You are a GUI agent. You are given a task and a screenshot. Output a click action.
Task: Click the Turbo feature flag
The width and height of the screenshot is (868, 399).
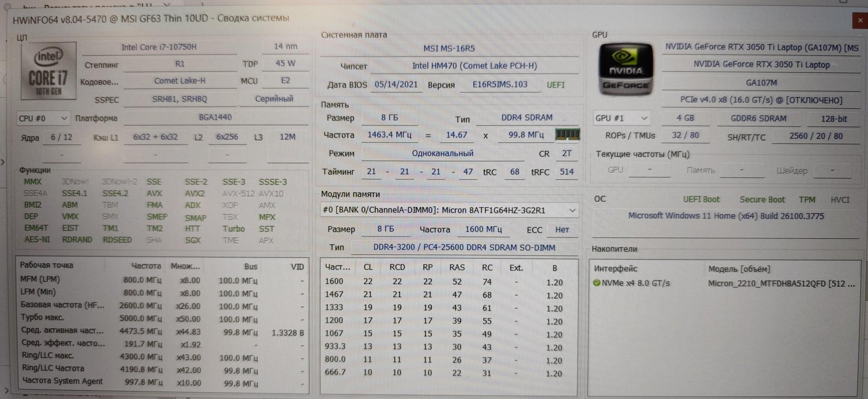pos(234,229)
